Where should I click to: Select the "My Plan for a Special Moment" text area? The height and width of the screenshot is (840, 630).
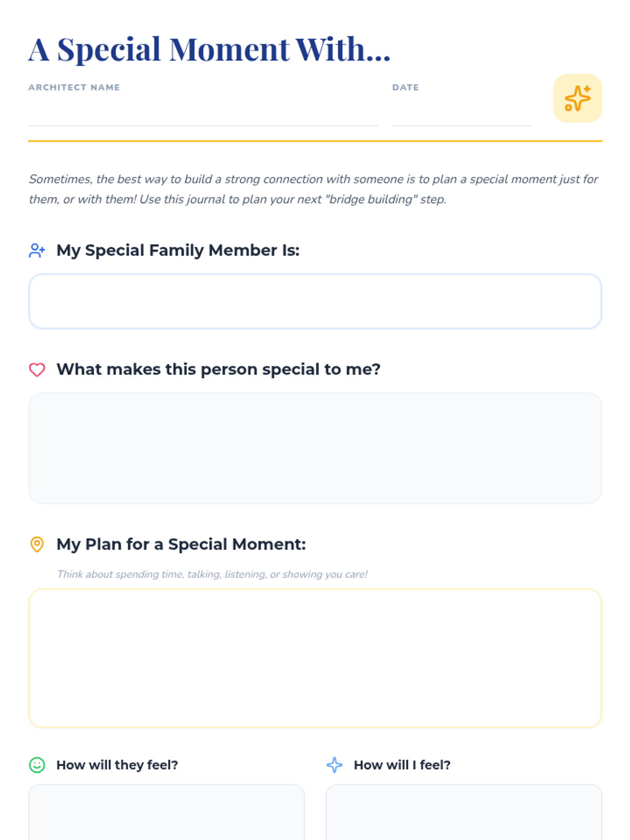[315, 658]
